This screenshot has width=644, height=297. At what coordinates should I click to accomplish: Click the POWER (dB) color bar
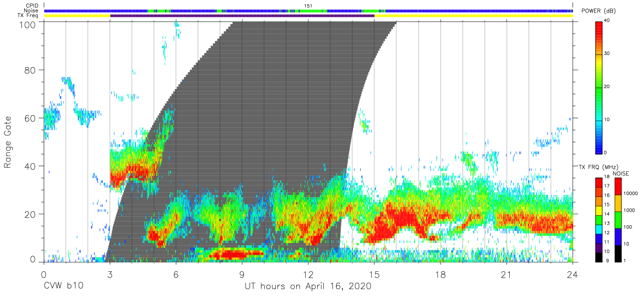click(599, 87)
